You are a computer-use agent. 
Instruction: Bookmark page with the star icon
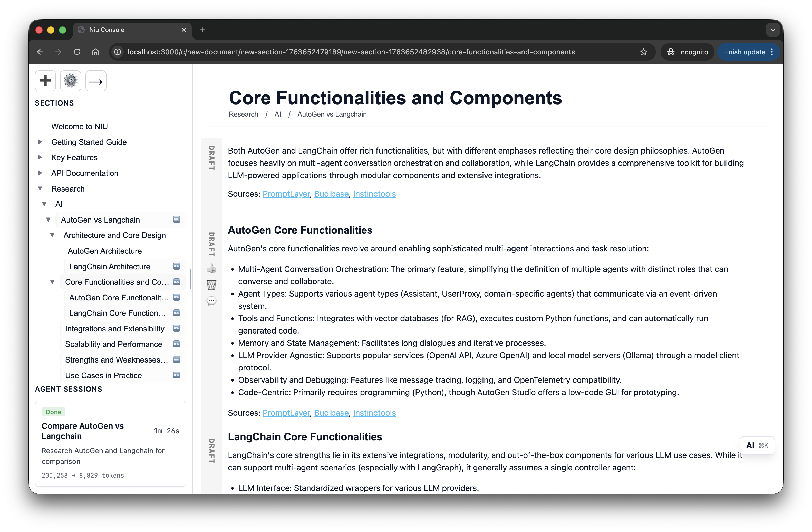[x=643, y=52]
